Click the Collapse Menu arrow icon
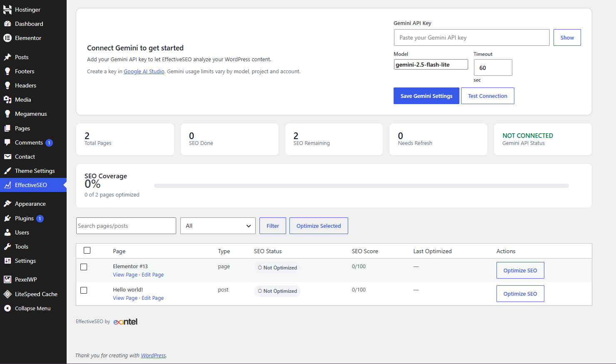Image resolution: width=616 pixels, height=364 pixels. [x=7, y=308]
